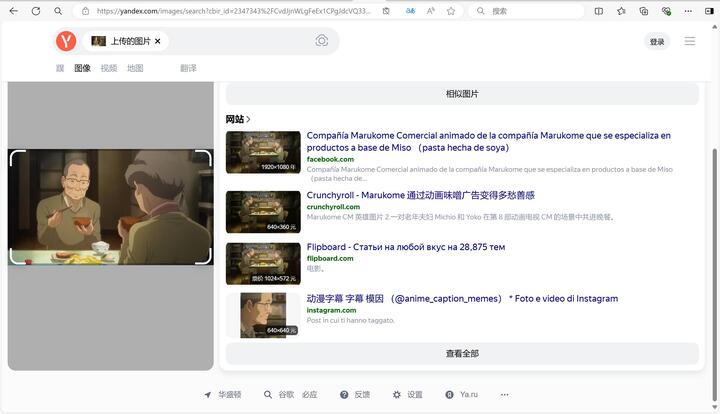Switch to the 翻译 tab
The height and width of the screenshot is (414, 720).
(x=188, y=68)
